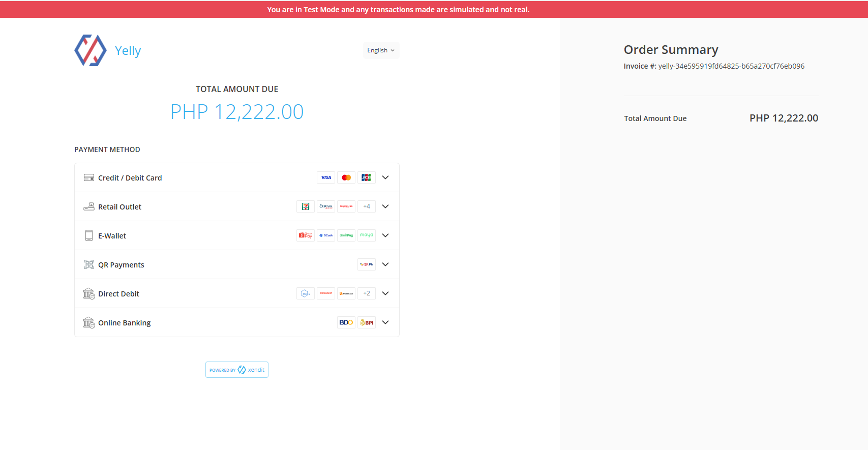Select the QR Payments method label

[121, 265]
